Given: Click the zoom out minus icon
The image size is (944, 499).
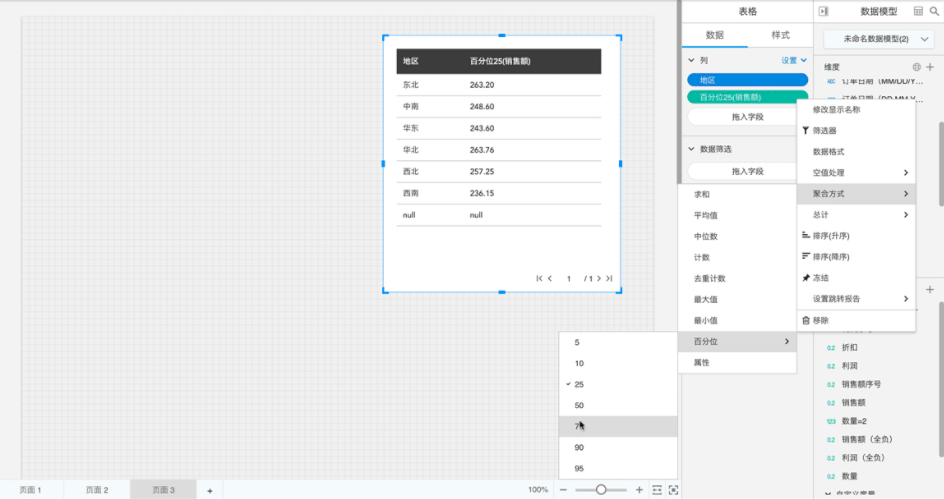Looking at the screenshot, I should click(563, 490).
